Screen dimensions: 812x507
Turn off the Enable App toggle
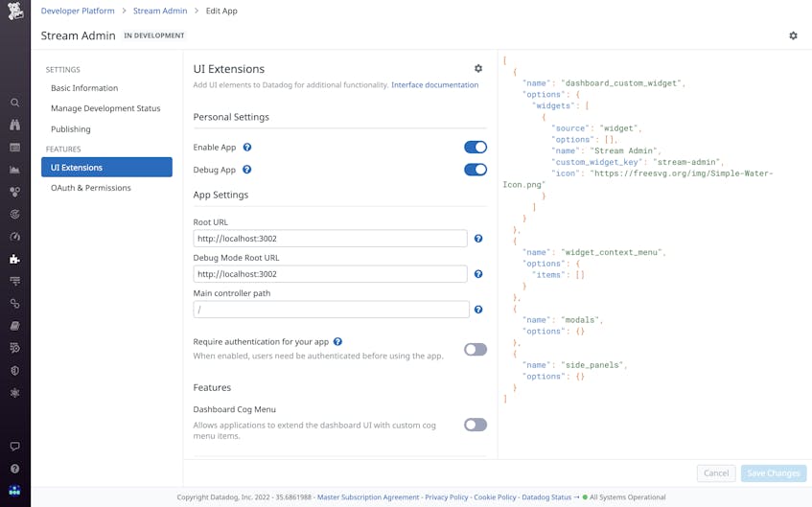[x=476, y=147]
